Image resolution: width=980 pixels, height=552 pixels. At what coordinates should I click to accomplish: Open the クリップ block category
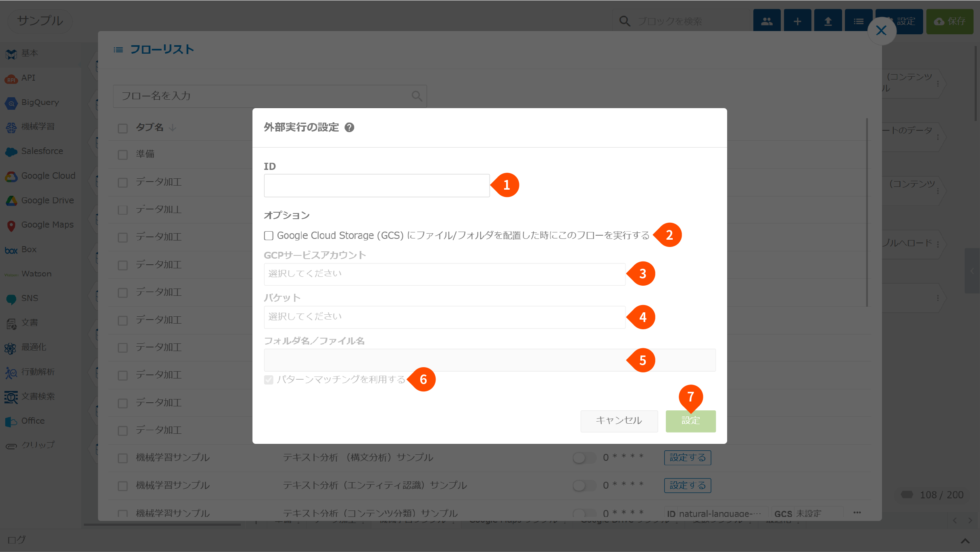point(40,445)
